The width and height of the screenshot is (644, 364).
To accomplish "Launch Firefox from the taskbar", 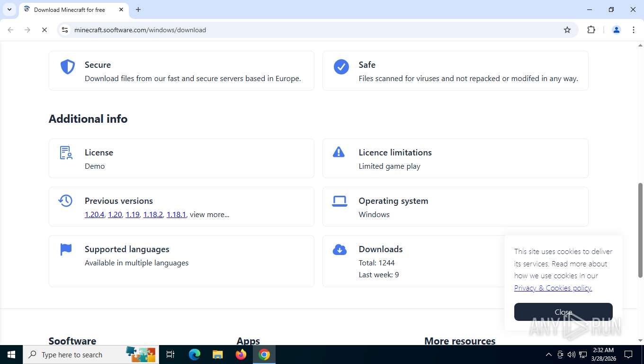I will tap(241, 355).
